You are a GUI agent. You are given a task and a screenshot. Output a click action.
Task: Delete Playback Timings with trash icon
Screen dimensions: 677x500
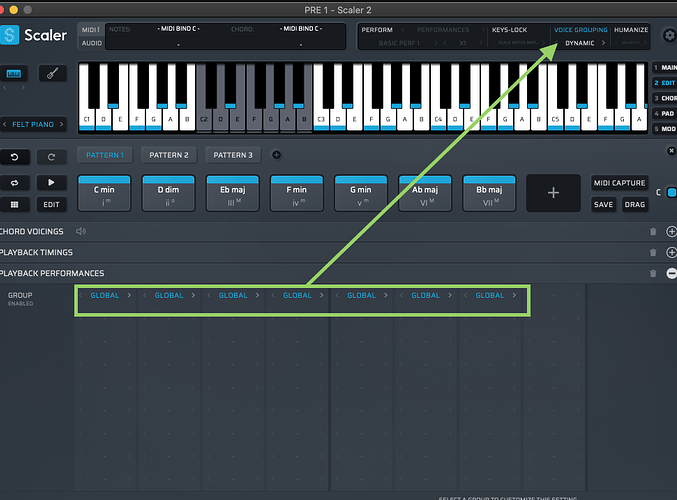tap(653, 253)
